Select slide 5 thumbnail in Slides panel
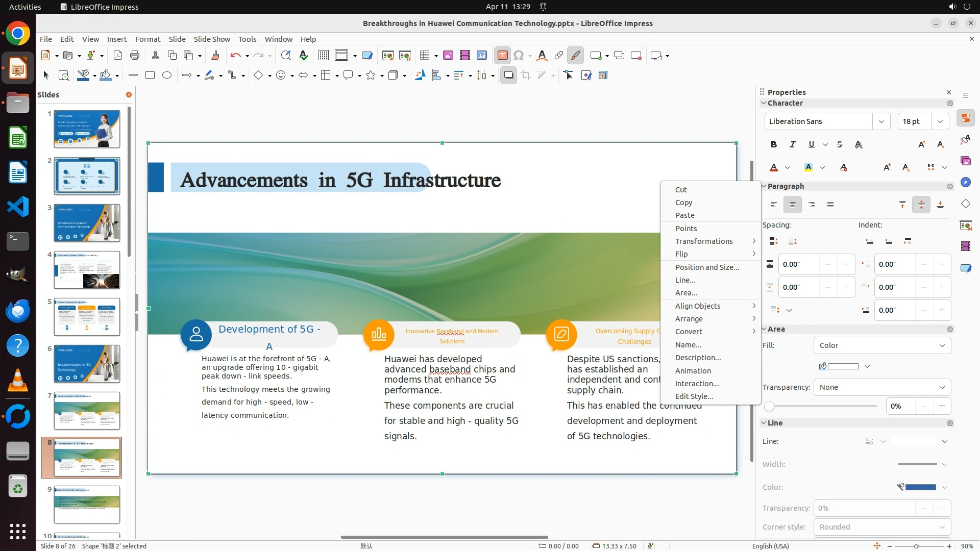Screen dimensions: 980x551 (x=87, y=317)
